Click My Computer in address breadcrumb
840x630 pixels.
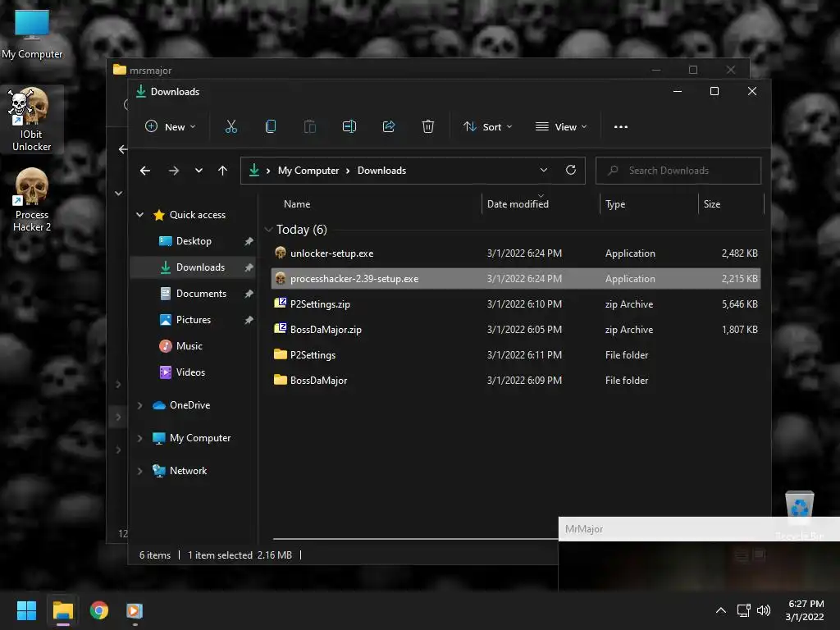(x=308, y=171)
